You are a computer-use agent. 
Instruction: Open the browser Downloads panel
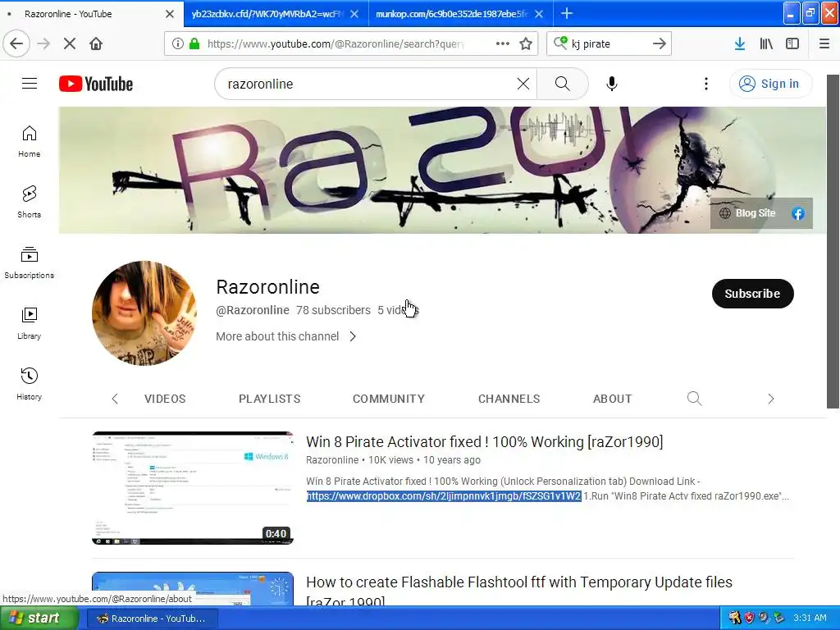click(x=740, y=43)
